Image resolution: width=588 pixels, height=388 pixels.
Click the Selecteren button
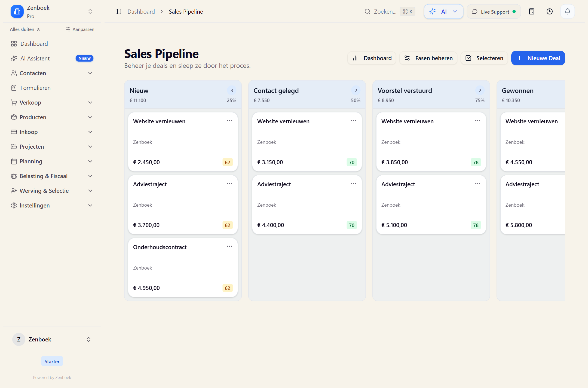(x=484, y=58)
